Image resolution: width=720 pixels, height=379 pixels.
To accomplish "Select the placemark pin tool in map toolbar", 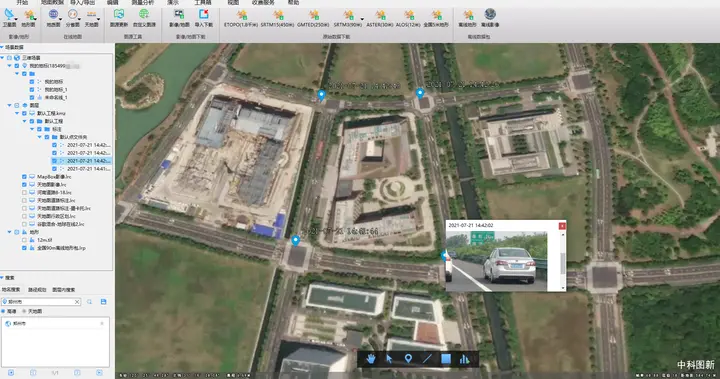I will click(x=408, y=359).
